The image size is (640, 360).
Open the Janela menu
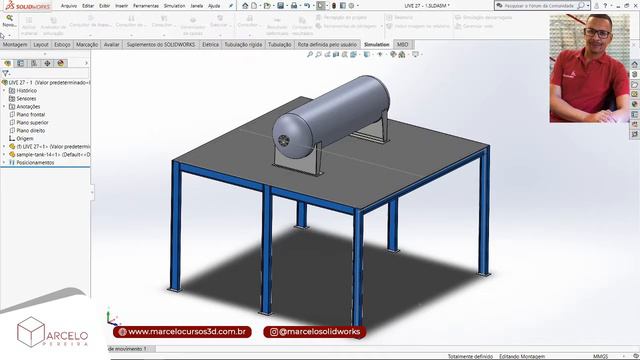point(196,6)
